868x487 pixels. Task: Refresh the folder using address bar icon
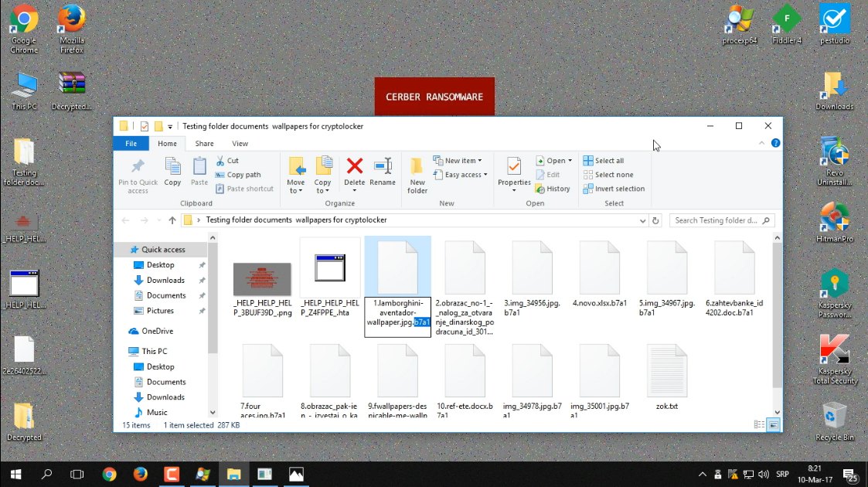click(x=656, y=220)
